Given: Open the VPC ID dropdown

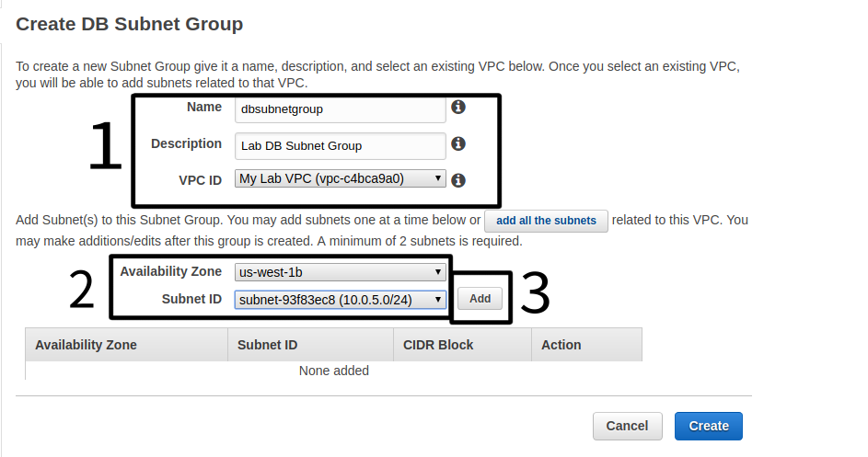Looking at the screenshot, I should pyautogui.click(x=340, y=178).
